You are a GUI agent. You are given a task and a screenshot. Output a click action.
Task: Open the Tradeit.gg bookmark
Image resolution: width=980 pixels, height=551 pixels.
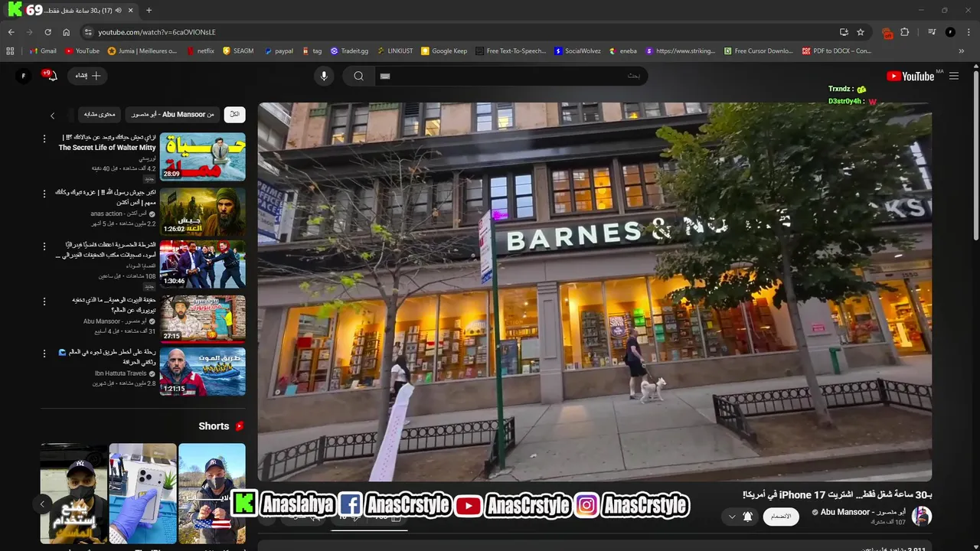click(349, 51)
